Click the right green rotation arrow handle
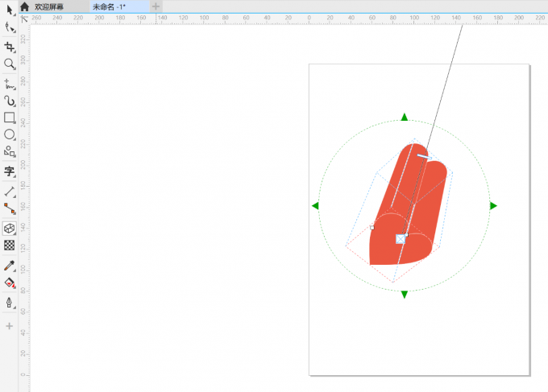 (493, 206)
